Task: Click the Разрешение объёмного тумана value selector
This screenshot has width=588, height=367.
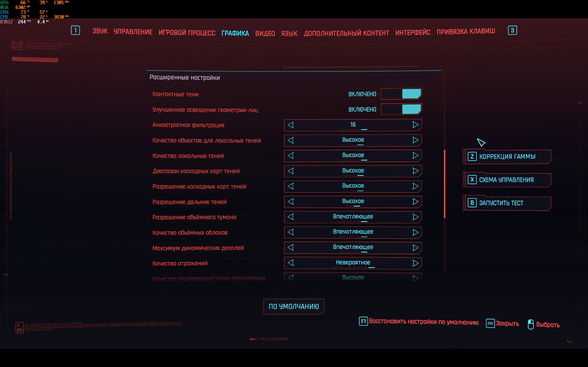Action: 353,217
